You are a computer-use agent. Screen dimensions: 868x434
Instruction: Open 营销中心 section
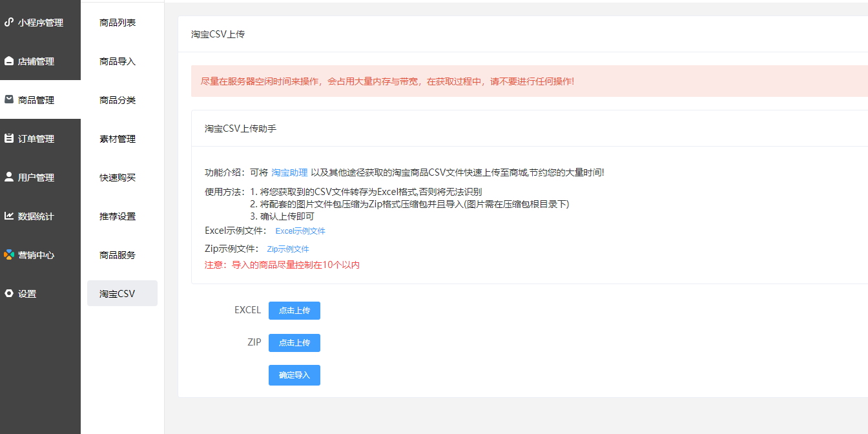(40, 254)
